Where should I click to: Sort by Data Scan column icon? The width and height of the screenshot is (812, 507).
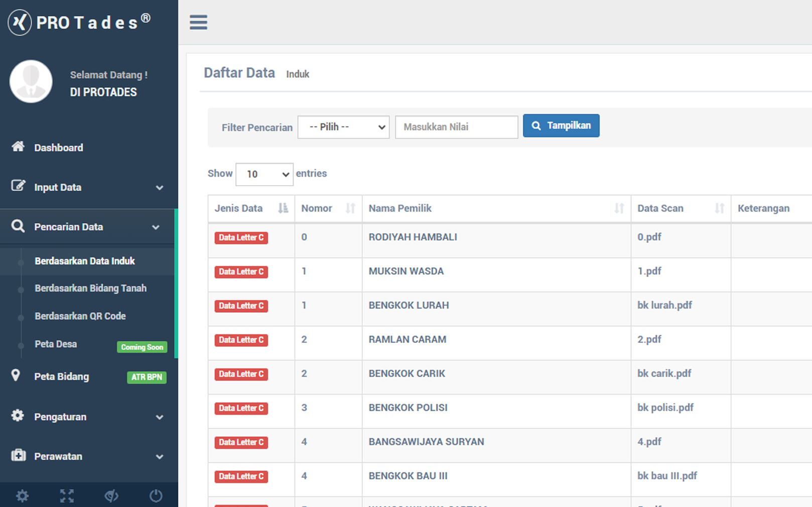pyautogui.click(x=720, y=208)
